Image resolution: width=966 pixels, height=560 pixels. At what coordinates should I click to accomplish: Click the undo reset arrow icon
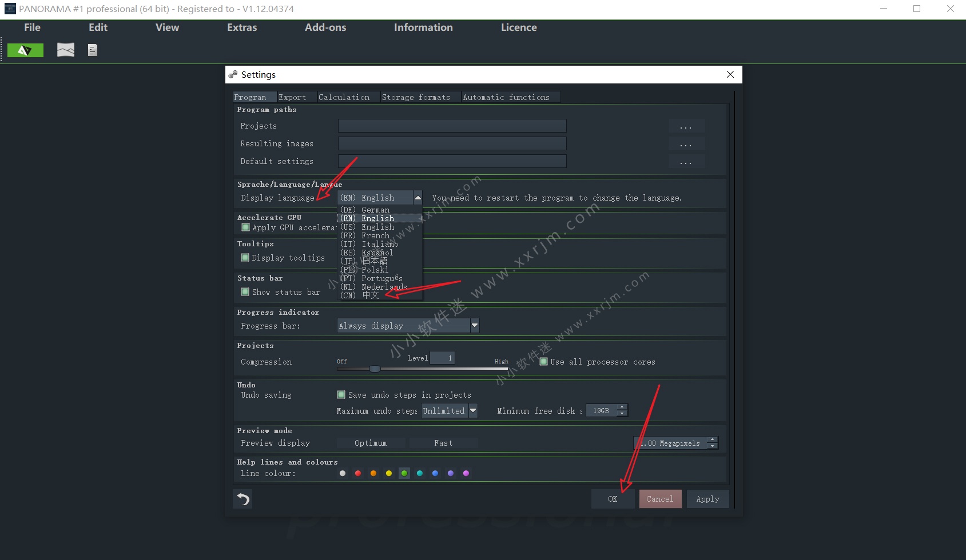[243, 499]
